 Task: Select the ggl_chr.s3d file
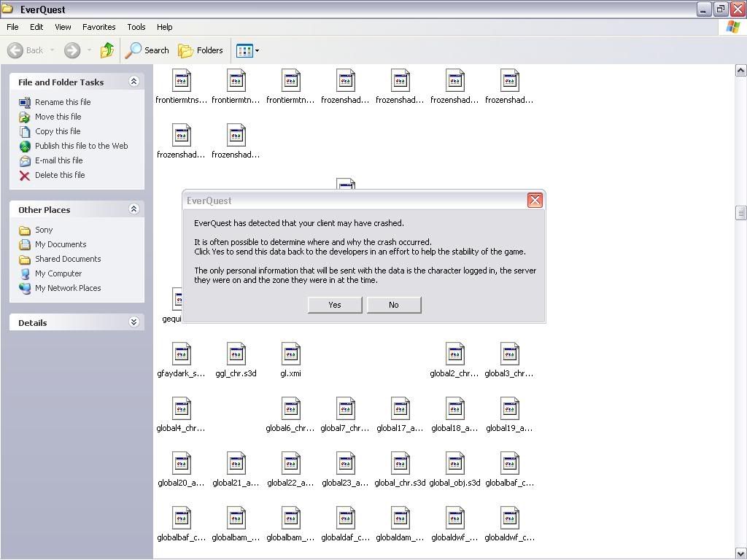click(x=236, y=360)
